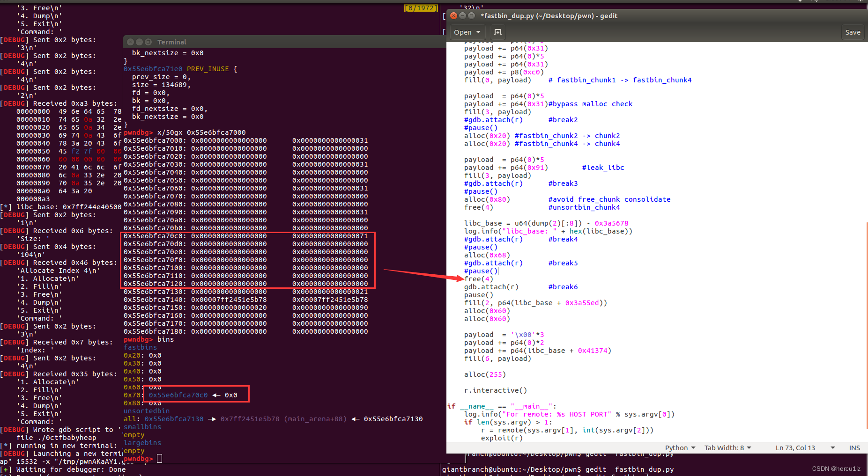Click the Terminal window title bar
This screenshot has width=868, height=476.
[x=285, y=42]
